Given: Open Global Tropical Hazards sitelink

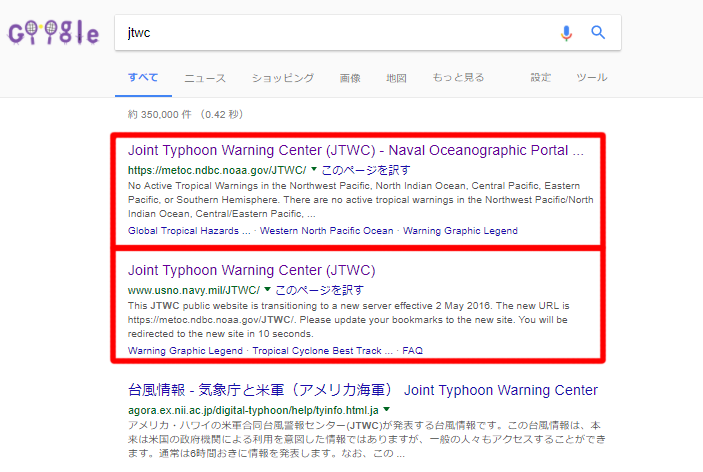Looking at the screenshot, I should pyautogui.click(x=189, y=231).
